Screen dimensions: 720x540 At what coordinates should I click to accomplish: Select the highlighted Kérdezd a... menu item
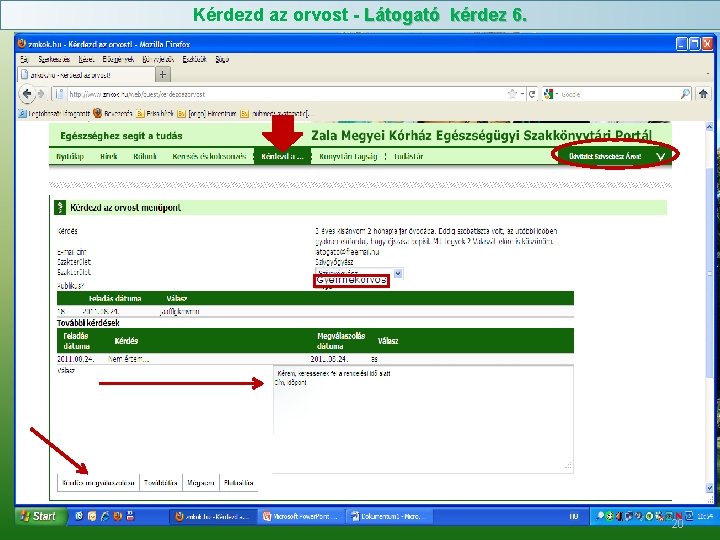pyautogui.click(x=282, y=157)
